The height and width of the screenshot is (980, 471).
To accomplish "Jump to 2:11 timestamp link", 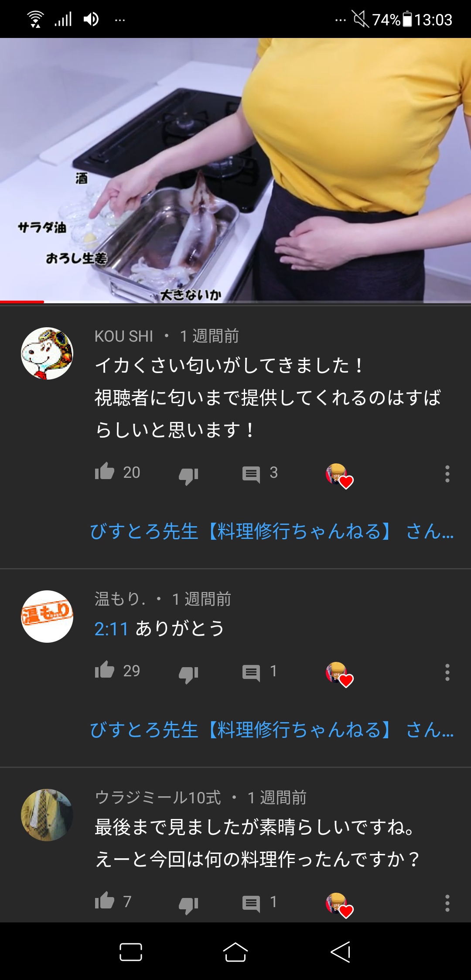I will tap(111, 629).
